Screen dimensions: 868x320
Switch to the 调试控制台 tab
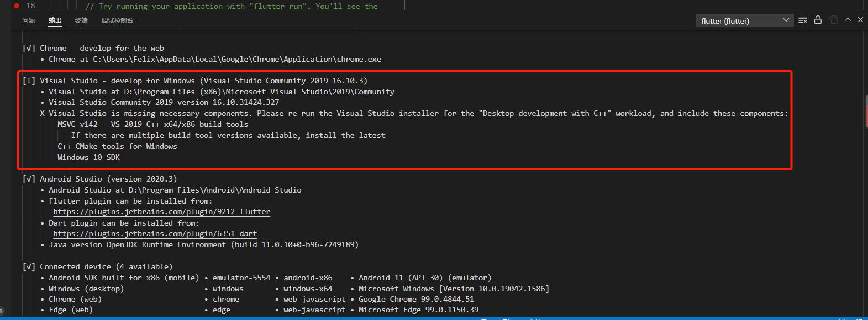click(117, 20)
